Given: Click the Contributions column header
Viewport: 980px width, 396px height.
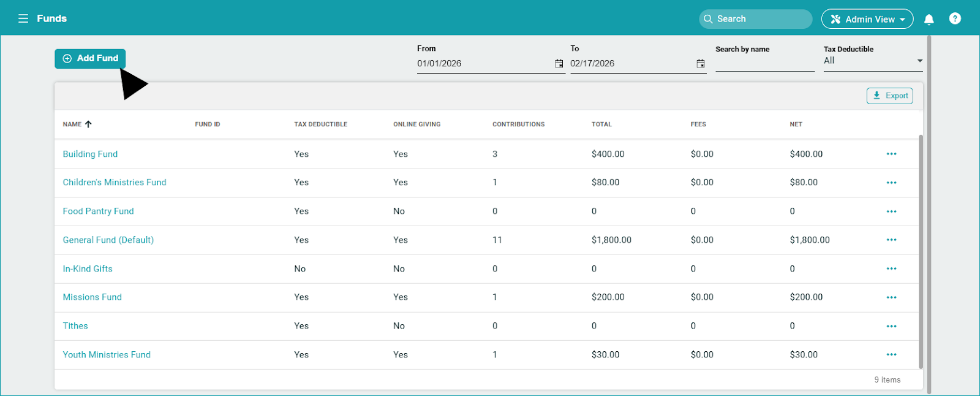Looking at the screenshot, I should (x=518, y=124).
